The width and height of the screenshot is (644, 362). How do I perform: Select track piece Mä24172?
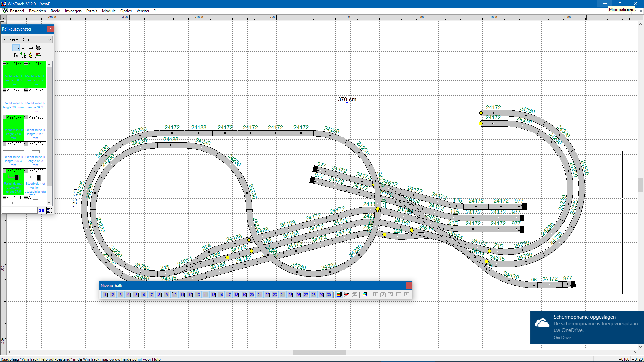tap(35, 74)
